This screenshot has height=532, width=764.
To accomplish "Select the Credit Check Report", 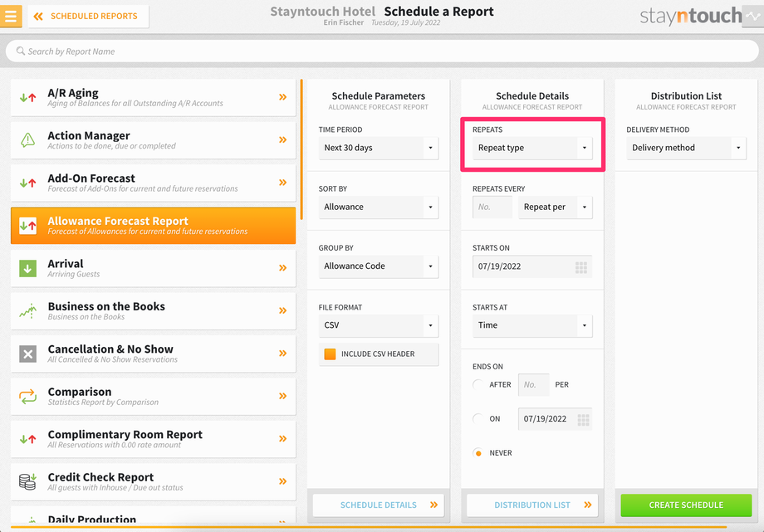I will point(153,482).
